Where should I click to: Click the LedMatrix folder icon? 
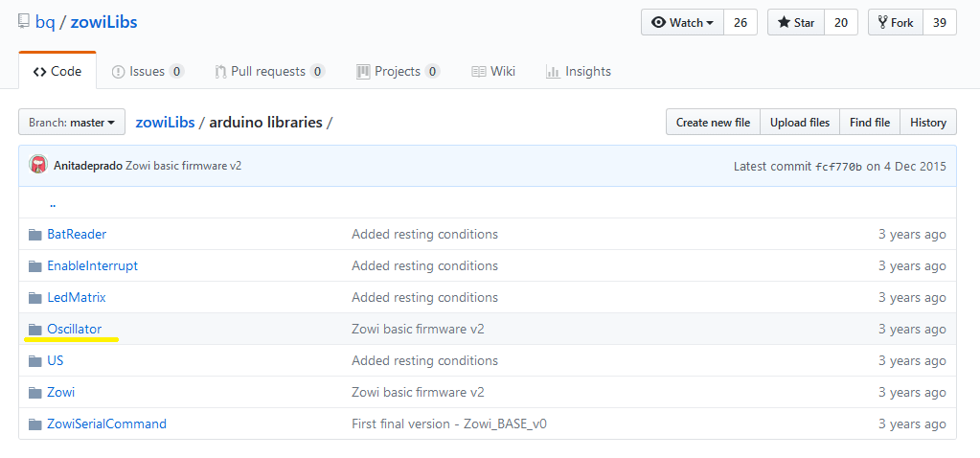pyautogui.click(x=35, y=297)
